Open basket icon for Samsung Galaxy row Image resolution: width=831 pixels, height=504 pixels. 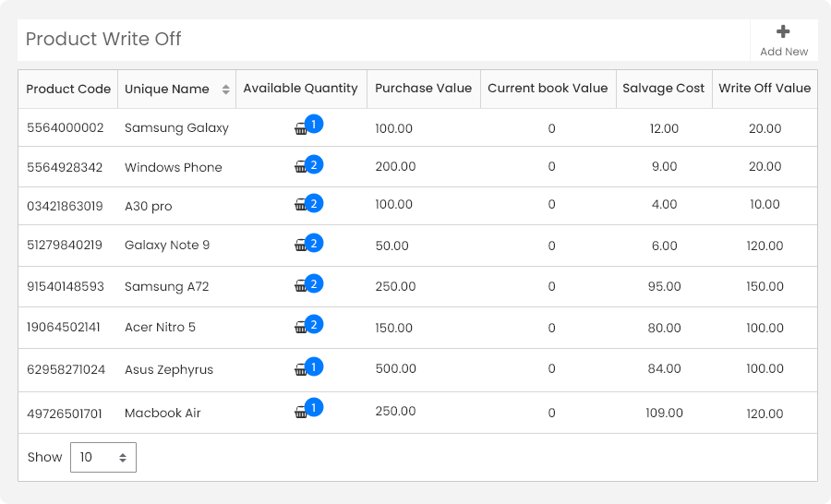pyautogui.click(x=300, y=129)
